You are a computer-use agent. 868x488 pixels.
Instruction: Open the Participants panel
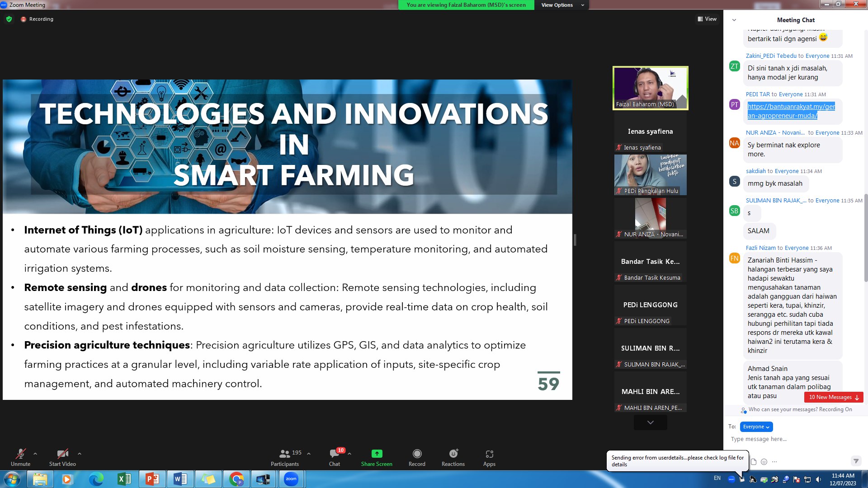click(x=285, y=457)
